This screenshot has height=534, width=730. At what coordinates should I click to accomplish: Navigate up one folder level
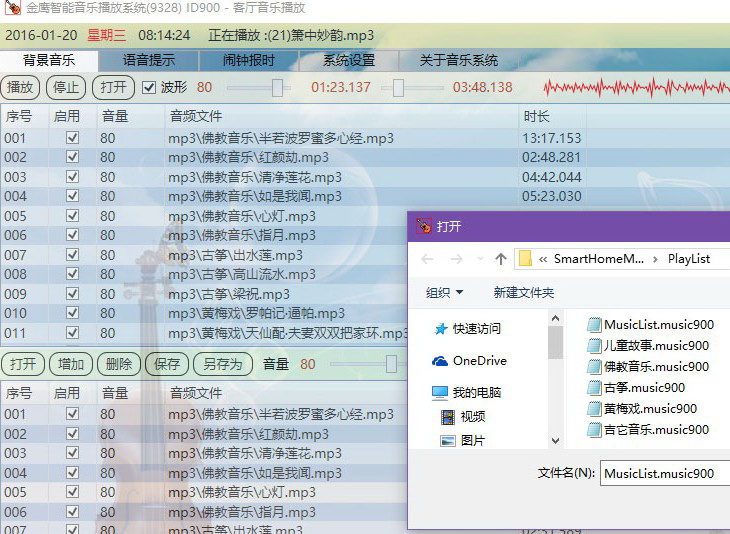pos(500,259)
